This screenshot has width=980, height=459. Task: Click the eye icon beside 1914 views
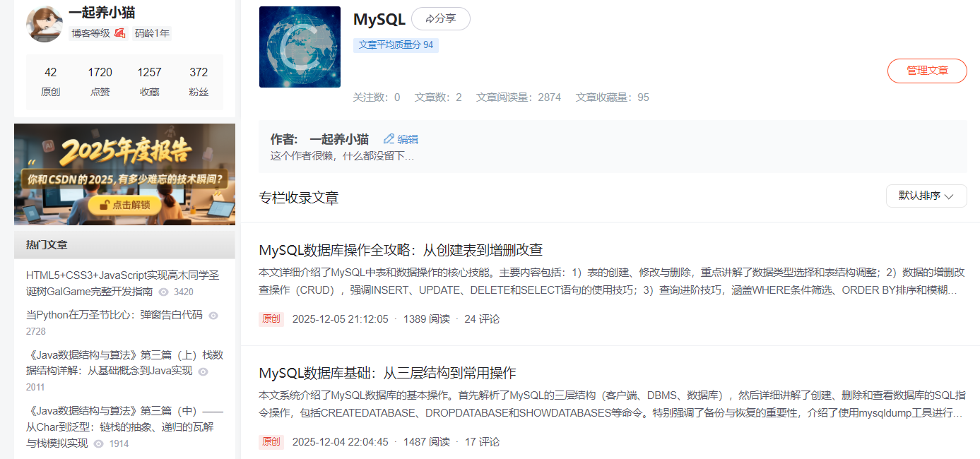click(x=99, y=444)
